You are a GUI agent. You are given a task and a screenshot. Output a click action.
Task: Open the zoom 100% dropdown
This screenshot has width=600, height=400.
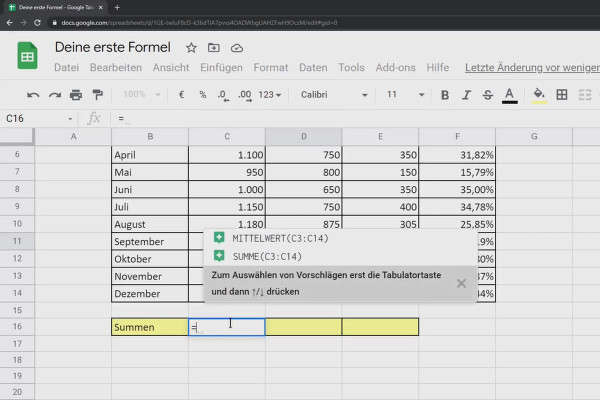[142, 95]
